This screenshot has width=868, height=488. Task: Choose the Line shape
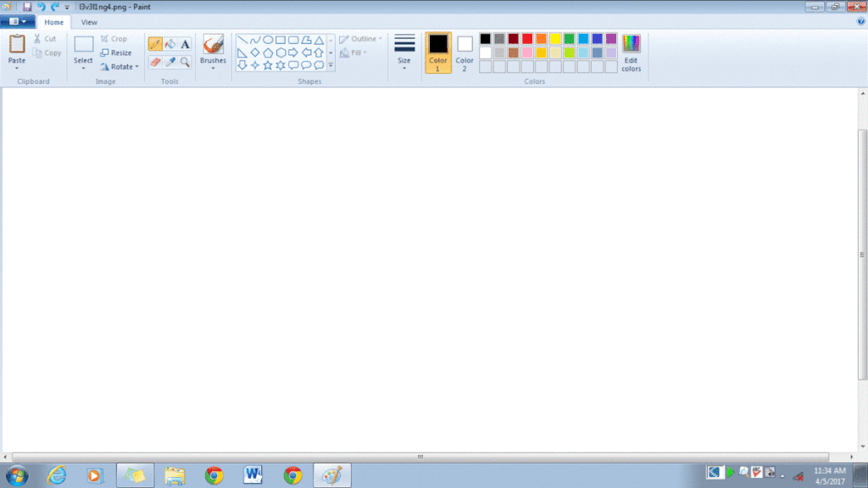click(x=242, y=40)
